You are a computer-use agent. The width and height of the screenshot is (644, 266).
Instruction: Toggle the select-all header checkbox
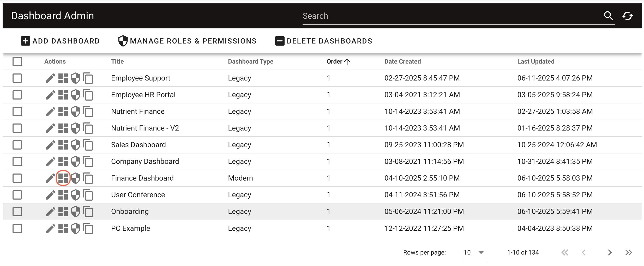click(17, 61)
